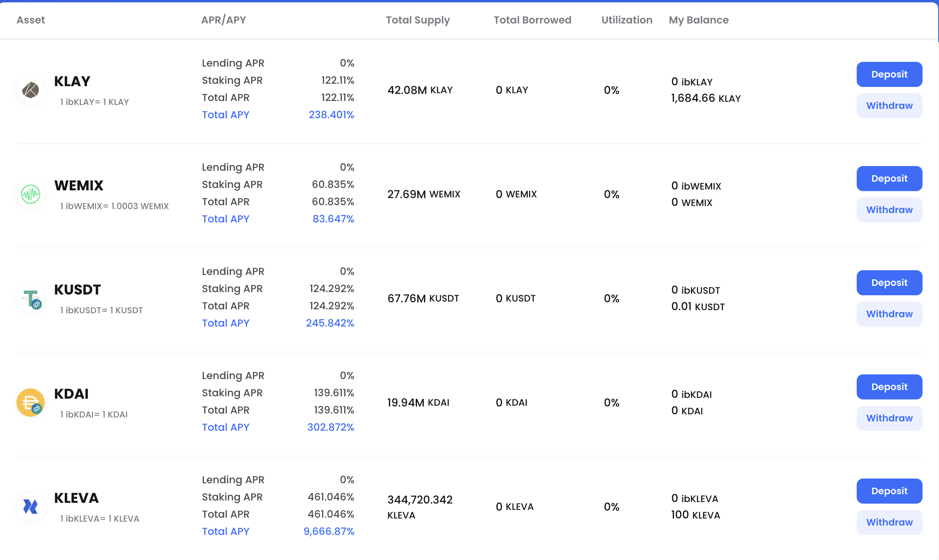Viewport: 939px width, 560px height.
Task: Select the KLAY asset name
Action: coord(72,81)
